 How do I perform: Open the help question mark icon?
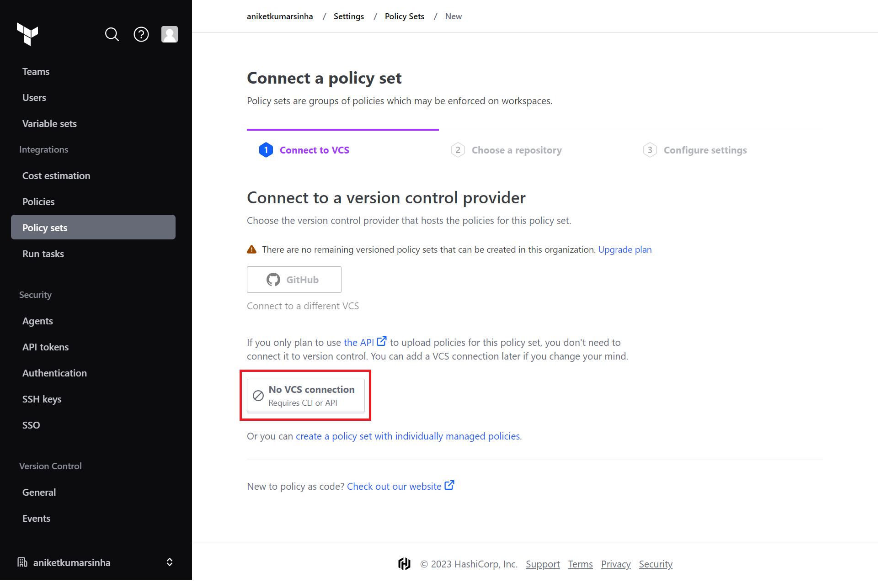(141, 34)
